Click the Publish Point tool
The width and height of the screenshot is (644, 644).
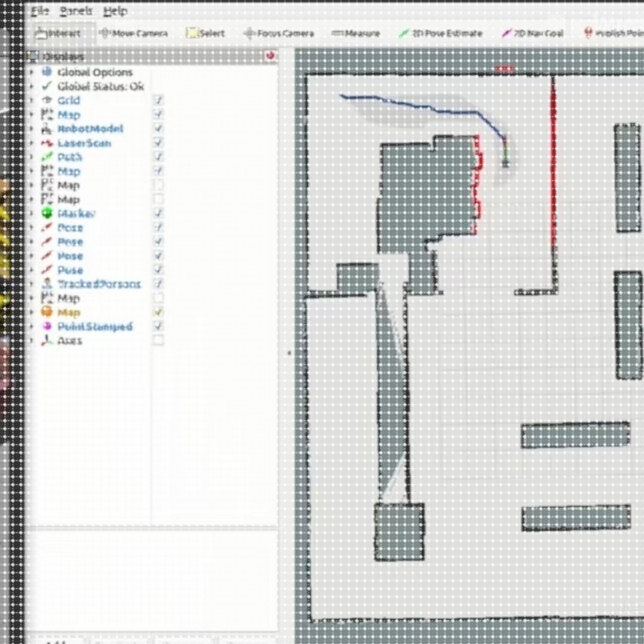614,33
